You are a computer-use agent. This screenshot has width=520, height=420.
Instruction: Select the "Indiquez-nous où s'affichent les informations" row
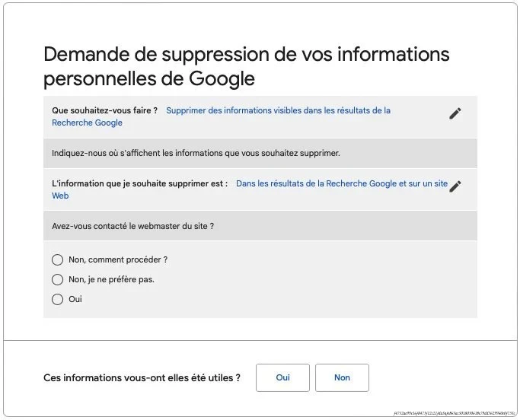coord(196,153)
